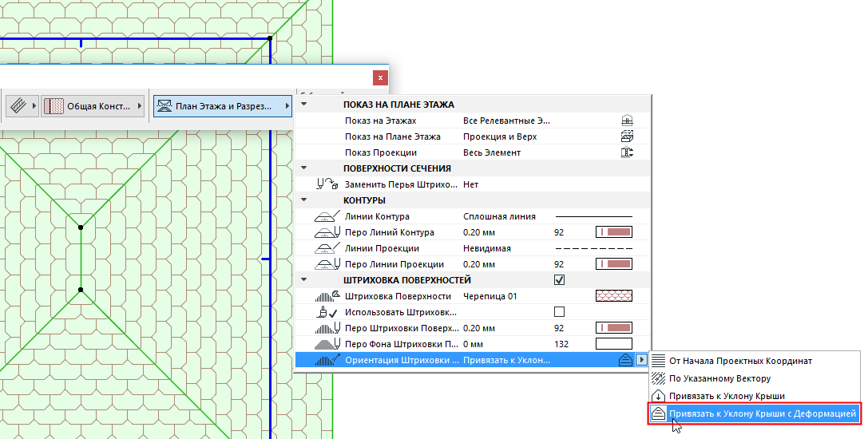Open arrow next to Общая Конст tab
The image size is (868, 439).
(x=140, y=105)
